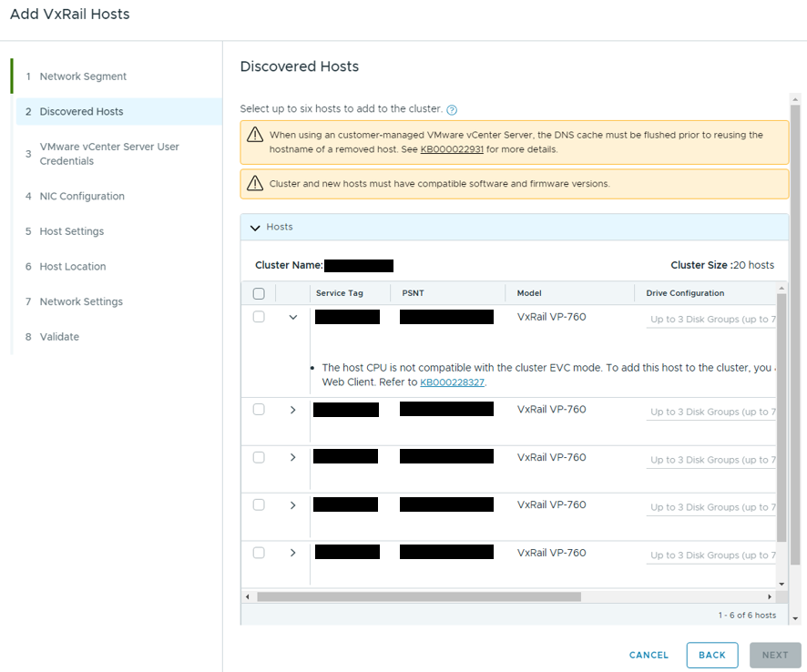Check the third host row checkbox
The image size is (807, 672).
pyautogui.click(x=259, y=457)
